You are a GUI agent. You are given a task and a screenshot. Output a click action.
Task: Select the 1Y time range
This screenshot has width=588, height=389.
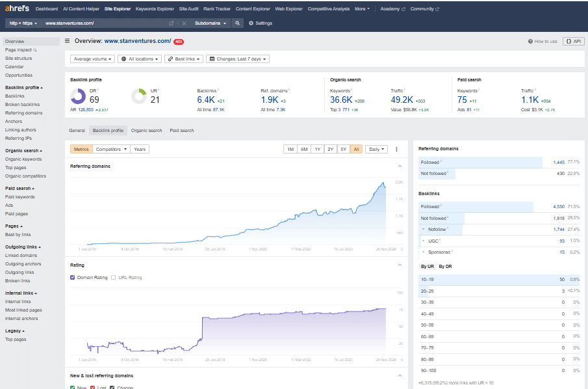[x=317, y=149]
